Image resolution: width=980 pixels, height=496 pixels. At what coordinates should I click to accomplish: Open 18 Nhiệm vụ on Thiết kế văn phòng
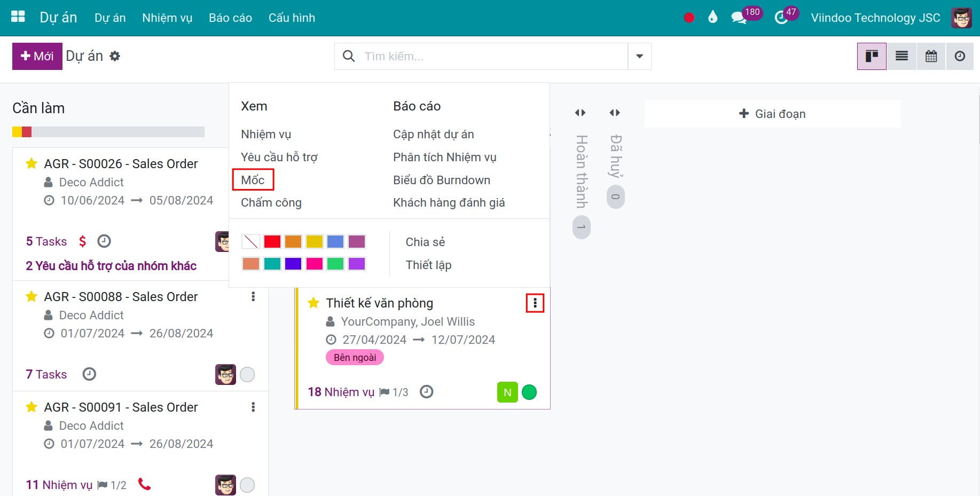tap(341, 392)
